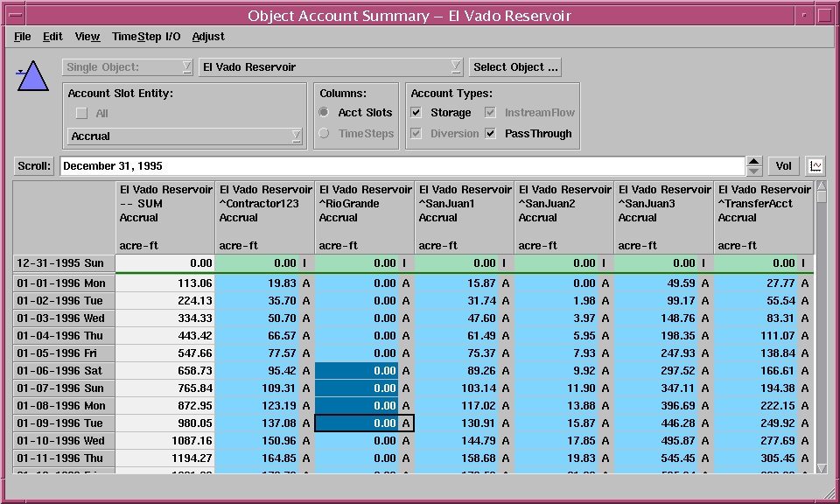Toggle the Storage account type checkbox
Screen dimensions: 840x504
point(416,113)
